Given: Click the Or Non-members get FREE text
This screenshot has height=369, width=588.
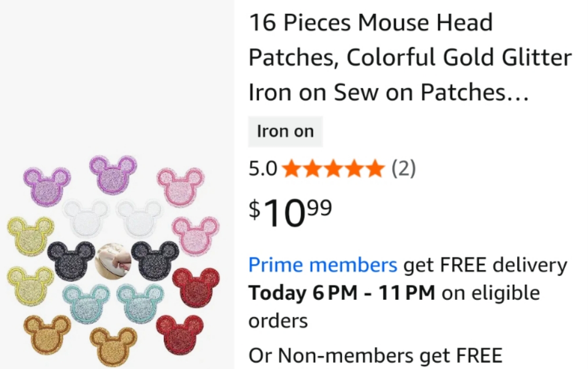Looking at the screenshot, I should (x=375, y=354).
